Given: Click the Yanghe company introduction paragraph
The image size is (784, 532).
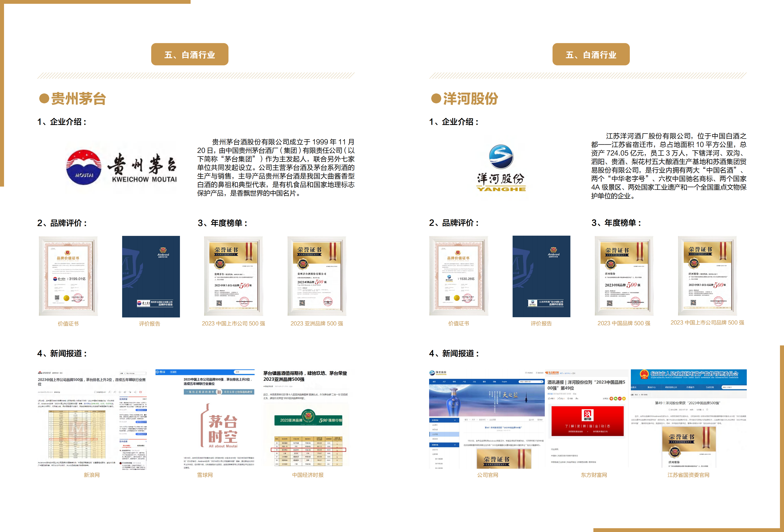Looking at the screenshot, I should click(x=669, y=166).
